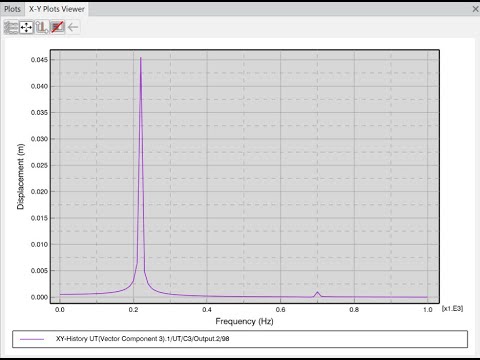The image size is (480, 360).
Task: Click the 0.000 Y-axis tick label
Action: (39, 297)
